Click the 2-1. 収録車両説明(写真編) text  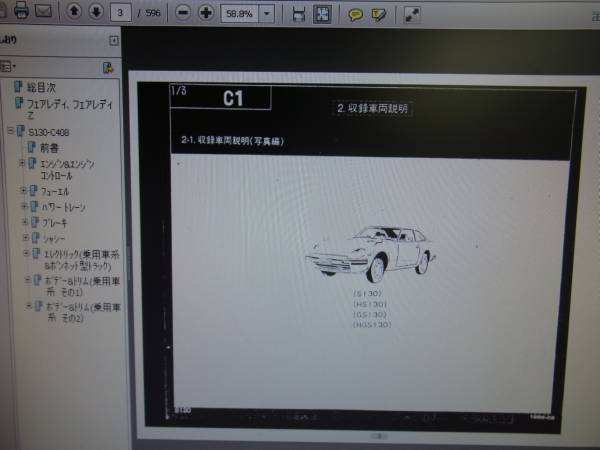point(233,141)
